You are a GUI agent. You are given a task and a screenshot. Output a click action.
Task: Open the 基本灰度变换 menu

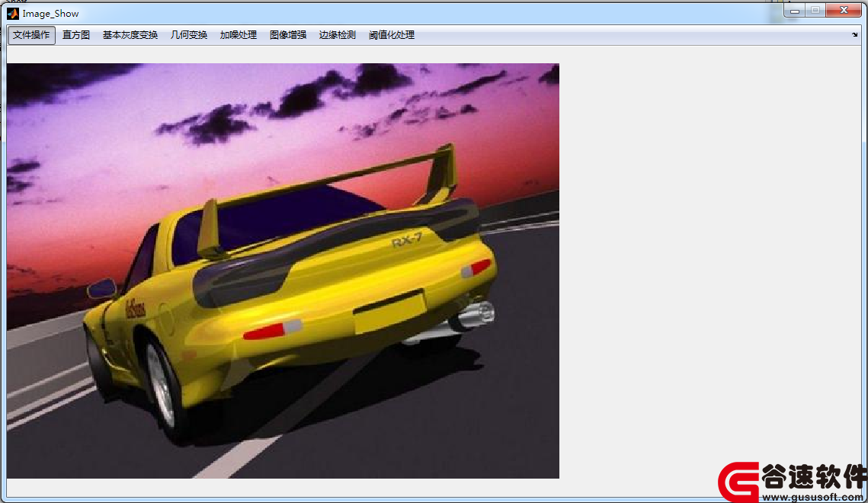pos(130,35)
